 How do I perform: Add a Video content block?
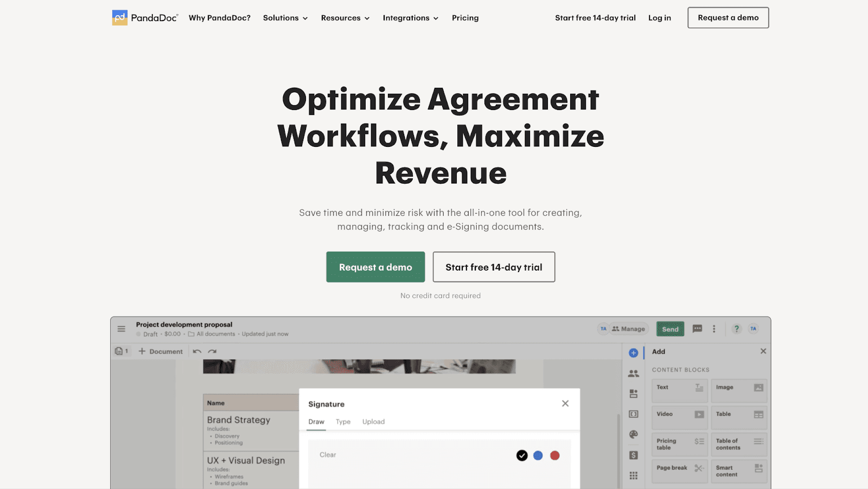click(680, 417)
